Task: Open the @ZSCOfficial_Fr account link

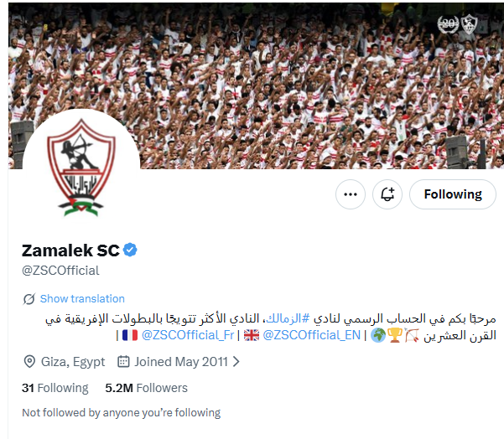Action: point(188,335)
